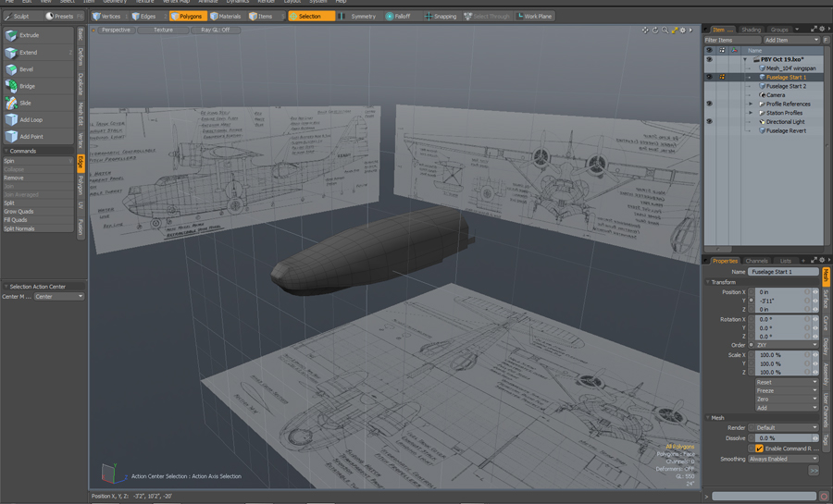Switch to Items selection mode
This screenshot has width=833, height=504.
tap(267, 17)
